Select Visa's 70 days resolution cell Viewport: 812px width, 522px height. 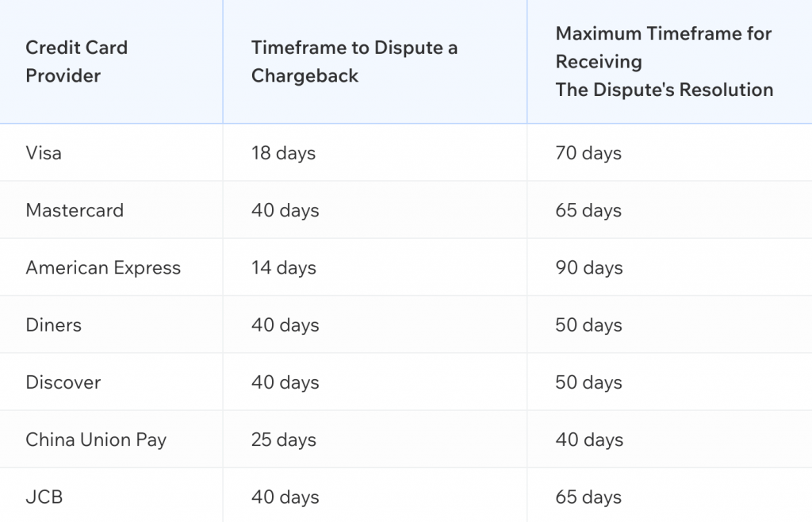click(588, 153)
